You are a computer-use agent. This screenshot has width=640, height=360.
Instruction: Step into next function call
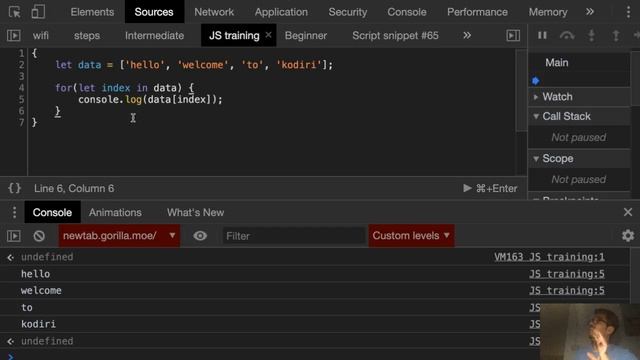pyautogui.click(x=591, y=36)
